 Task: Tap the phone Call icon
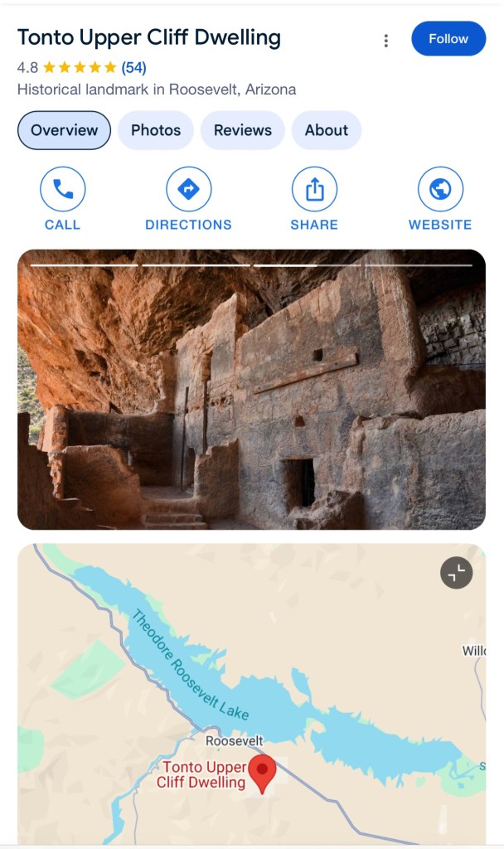click(x=63, y=189)
